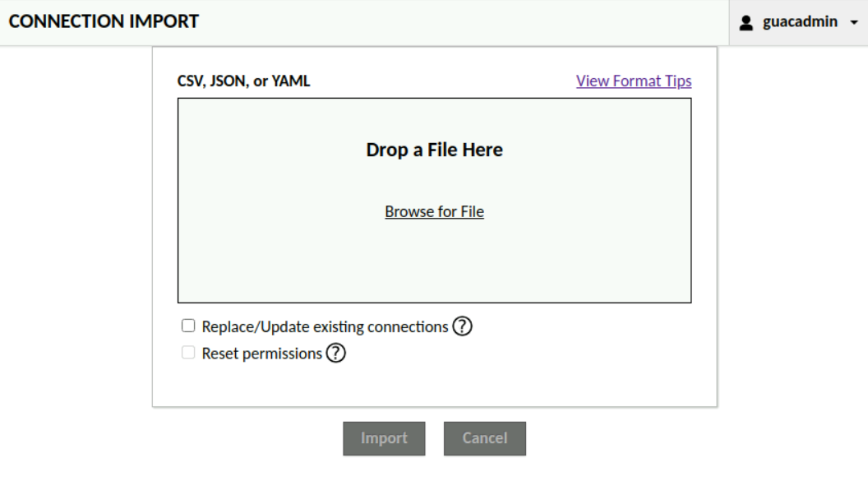The height and width of the screenshot is (490, 868).
Task: Click the Reset permissions label text
Action: click(261, 354)
